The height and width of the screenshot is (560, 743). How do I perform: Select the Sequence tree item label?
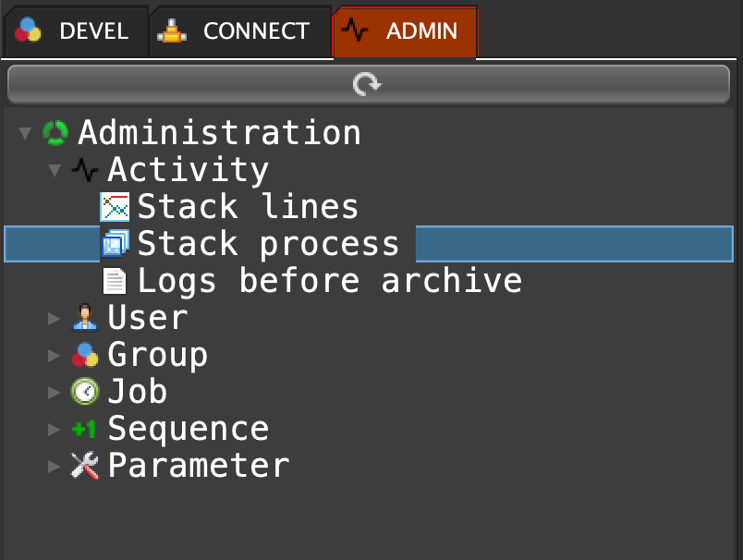188,429
